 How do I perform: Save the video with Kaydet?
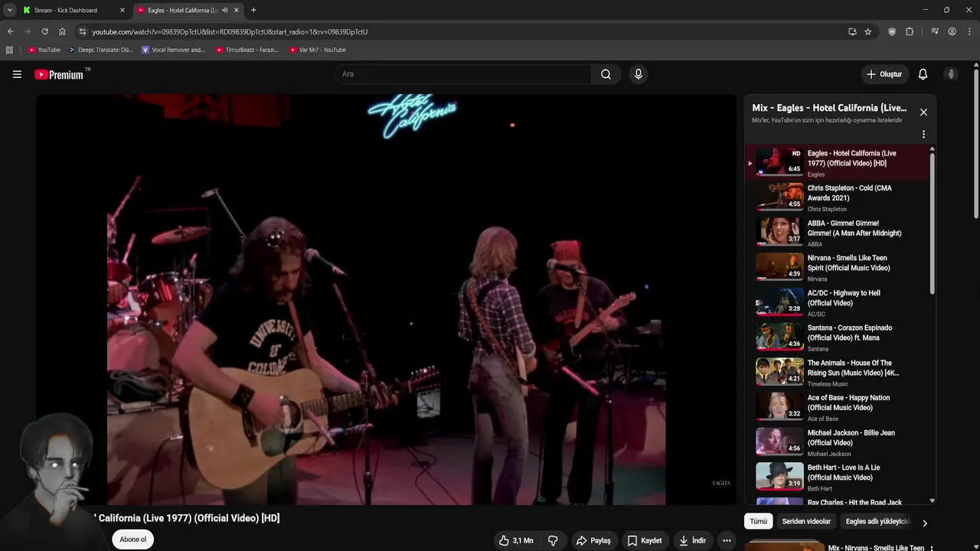[644, 540]
